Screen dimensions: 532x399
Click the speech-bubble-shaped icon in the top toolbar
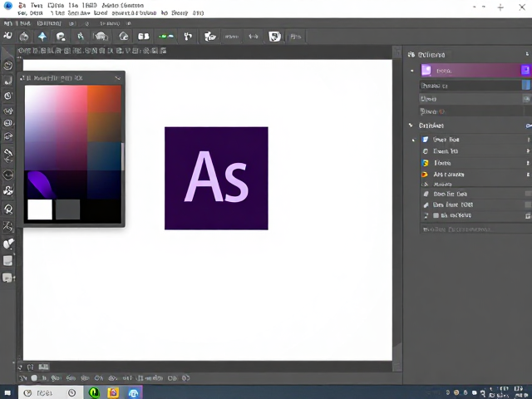point(61,37)
